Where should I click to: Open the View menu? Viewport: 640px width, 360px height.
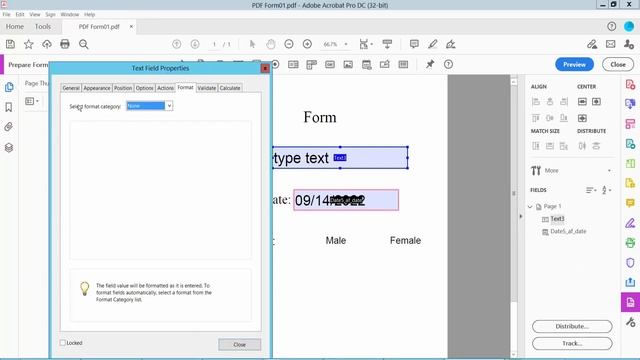(35, 14)
